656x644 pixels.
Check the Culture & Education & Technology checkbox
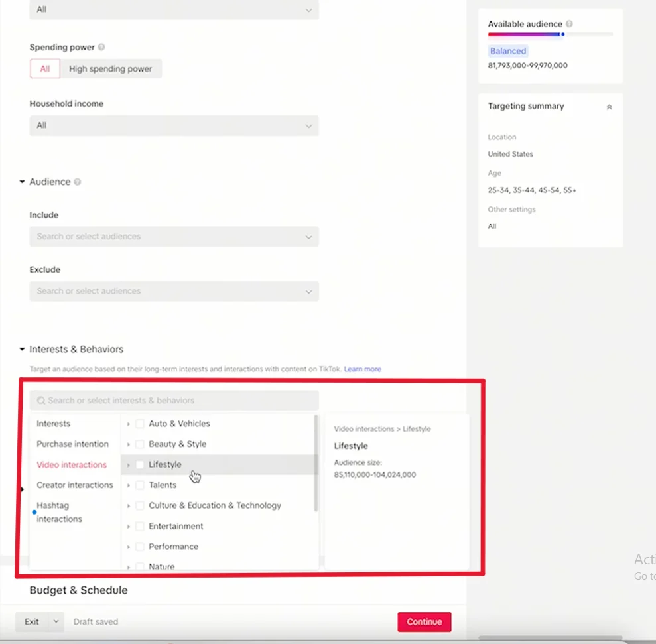[x=140, y=505]
